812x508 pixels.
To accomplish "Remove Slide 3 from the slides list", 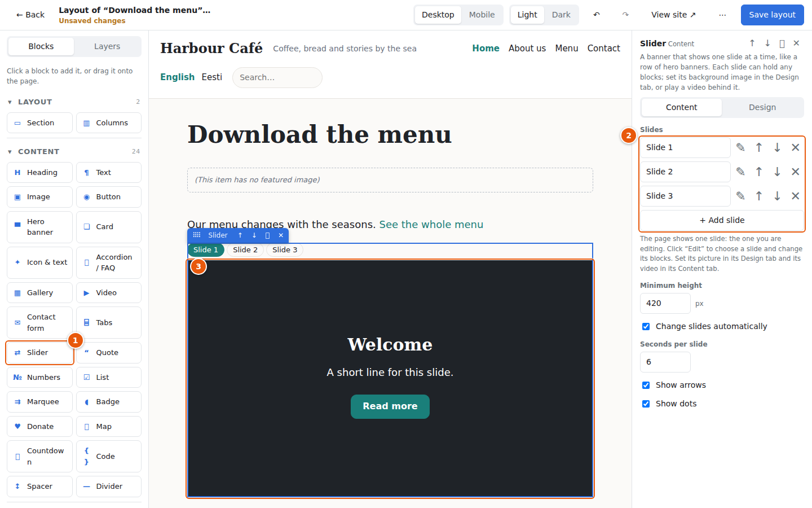I will (x=795, y=196).
